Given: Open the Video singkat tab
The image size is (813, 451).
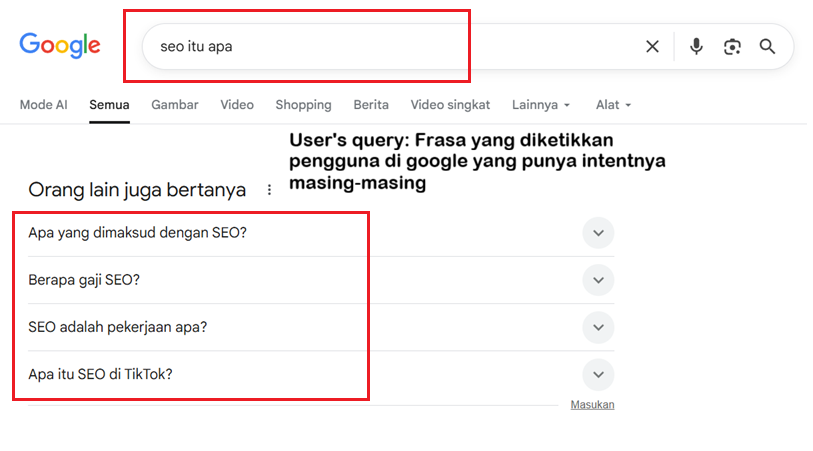Looking at the screenshot, I should [x=450, y=105].
